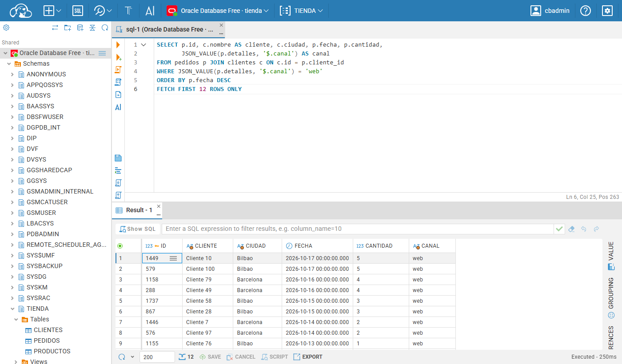
Task: Focus the SQL filter expression field
Action: [x=358, y=229]
